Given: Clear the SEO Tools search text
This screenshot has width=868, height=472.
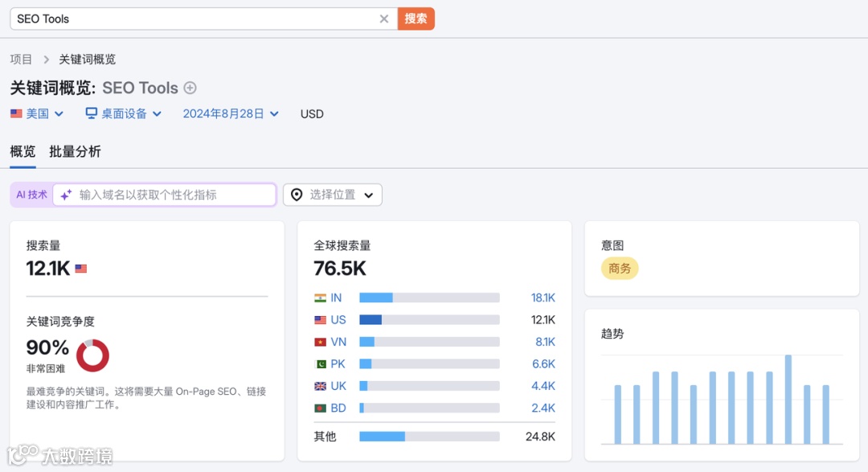Looking at the screenshot, I should [383, 18].
